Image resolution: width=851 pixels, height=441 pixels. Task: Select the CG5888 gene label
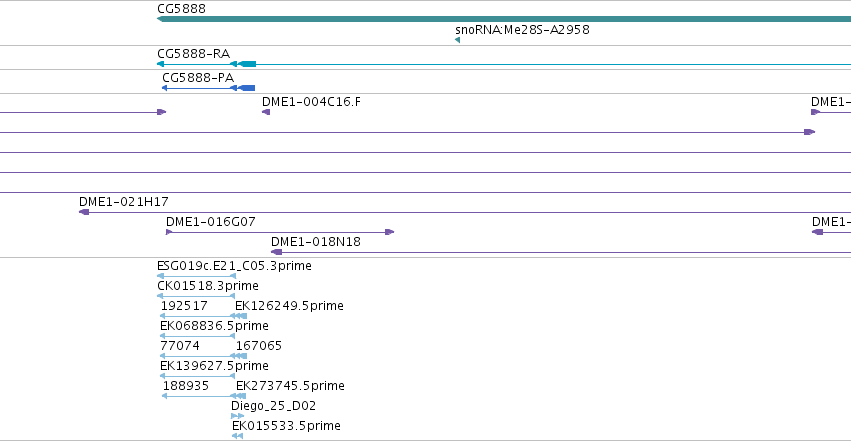pyautogui.click(x=181, y=9)
